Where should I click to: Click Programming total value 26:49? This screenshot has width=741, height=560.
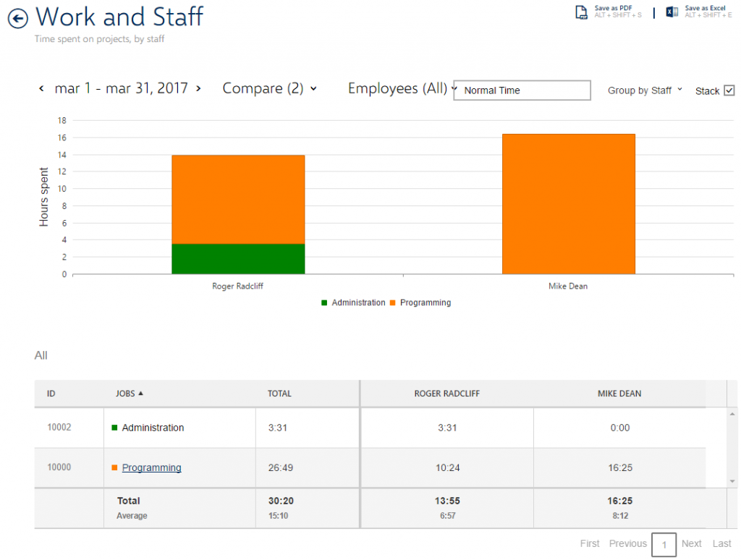281,467
